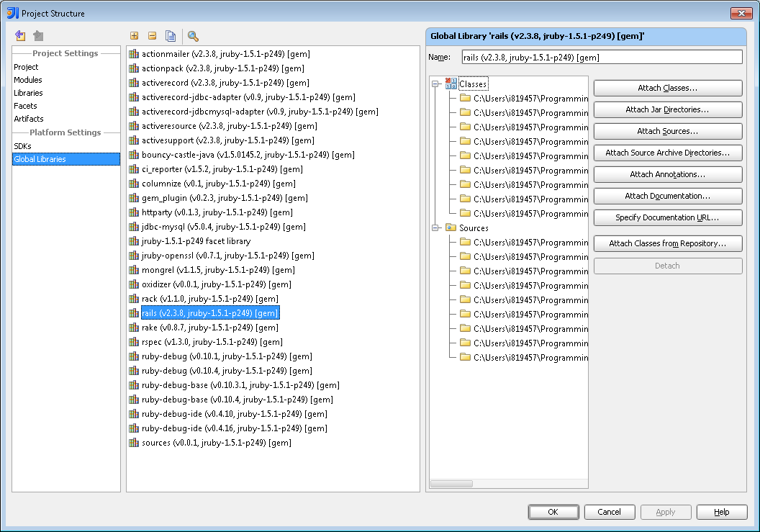
Task: Click a folder icon under Classes
Action: [x=465, y=98]
